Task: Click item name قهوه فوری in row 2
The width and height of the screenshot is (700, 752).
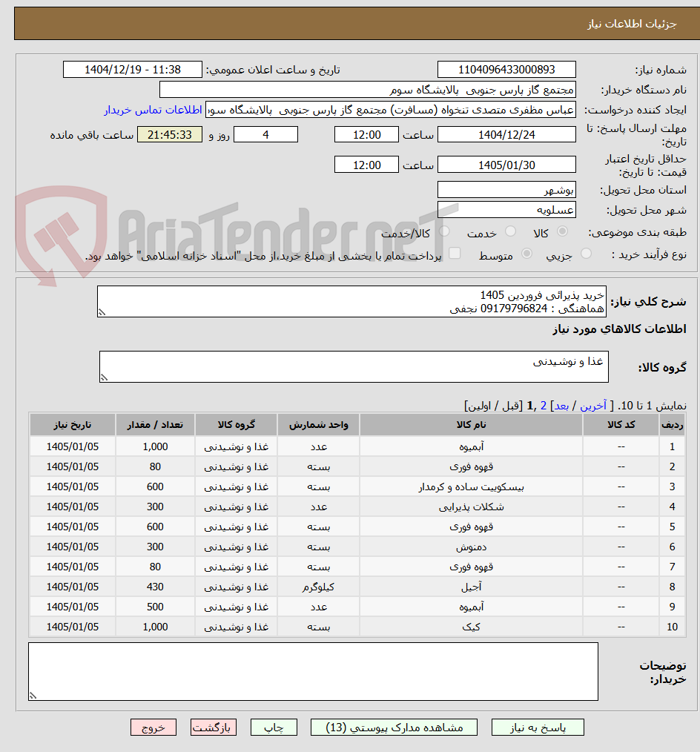Action: pyautogui.click(x=472, y=466)
